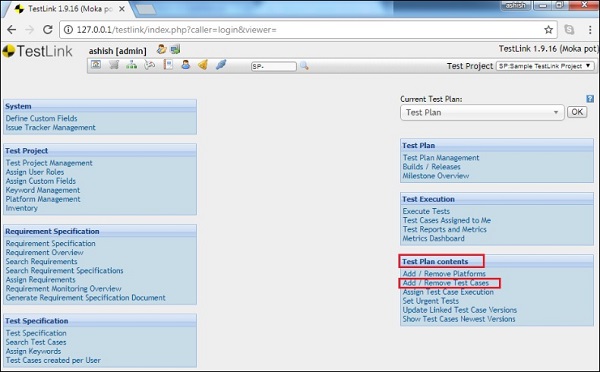The width and height of the screenshot is (600, 372).
Task: Select the TestLink 1.9.16 browser tab
Action: tap(70, 9)
